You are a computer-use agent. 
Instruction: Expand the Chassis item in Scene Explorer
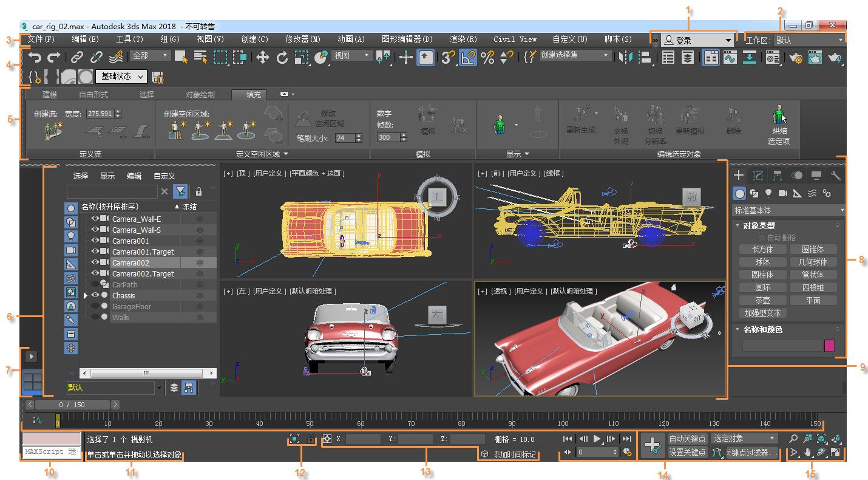click(85, 295)
